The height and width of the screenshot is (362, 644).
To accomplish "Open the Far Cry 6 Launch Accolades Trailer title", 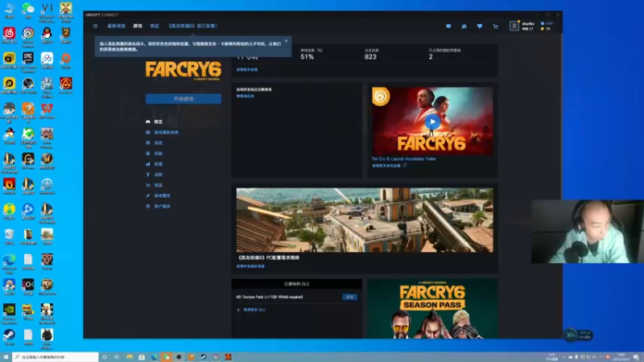I will tap(404, 158).
